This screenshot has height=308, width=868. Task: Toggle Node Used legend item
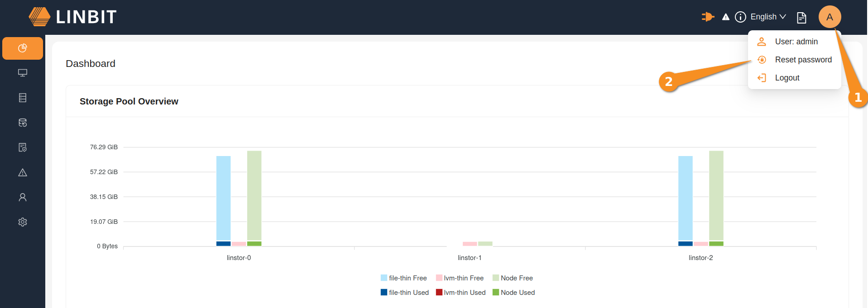513,293
